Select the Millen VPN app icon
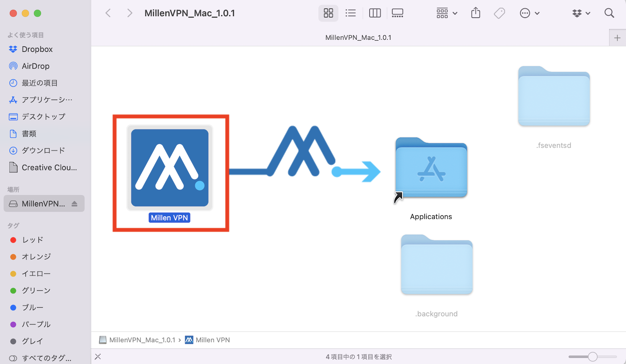Image resolution: width=626 pixels, height=364 pixels. [170, 167]
